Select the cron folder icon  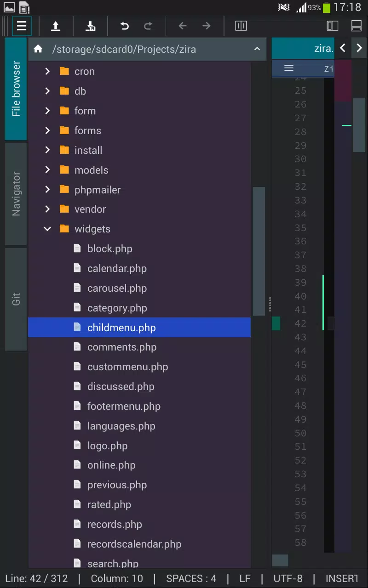click(x=64, y=71)
